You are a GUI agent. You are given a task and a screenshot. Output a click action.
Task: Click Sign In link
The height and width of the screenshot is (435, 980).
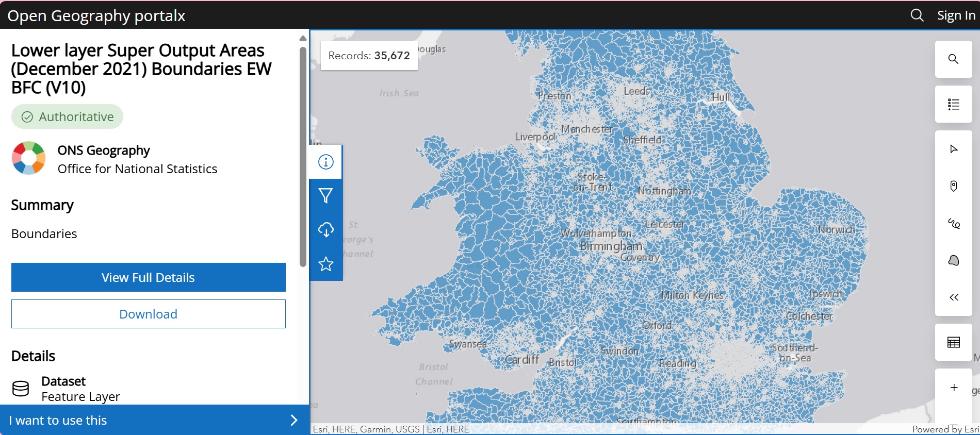(956, 15)
